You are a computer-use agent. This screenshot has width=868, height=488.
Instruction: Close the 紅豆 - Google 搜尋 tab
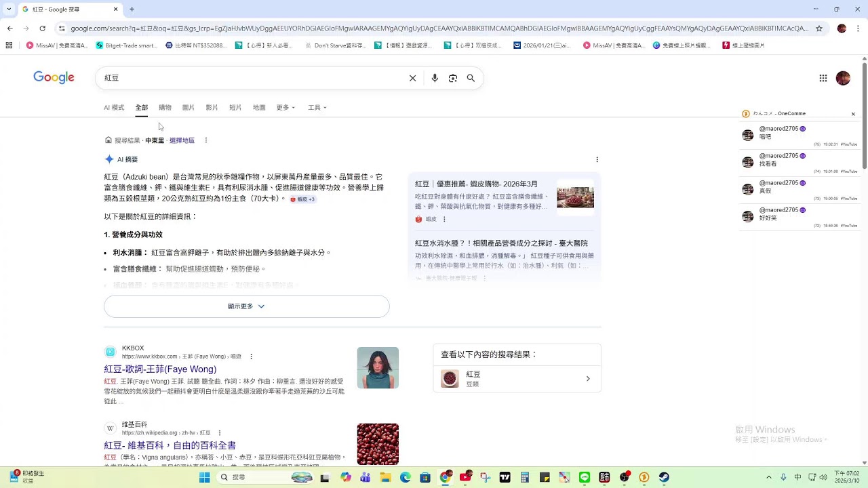[115, 9]
